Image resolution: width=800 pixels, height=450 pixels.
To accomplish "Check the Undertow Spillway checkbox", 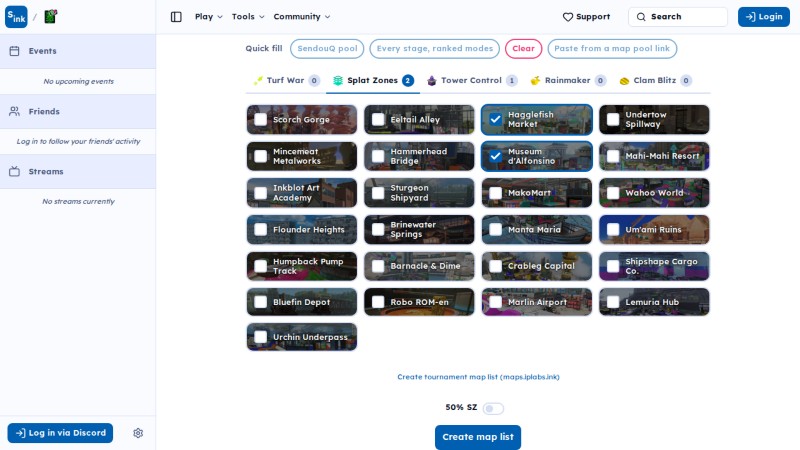I will (x=613, y=119).
